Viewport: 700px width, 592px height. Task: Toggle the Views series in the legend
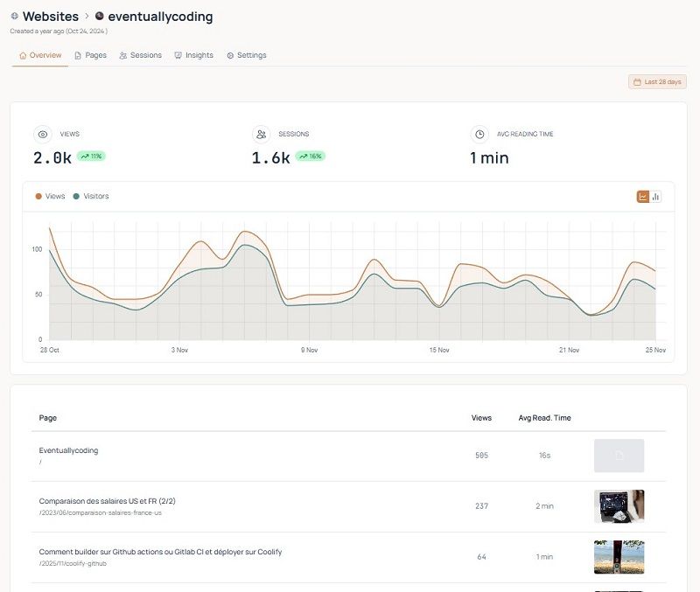pyautogui.click(x=50, y=196)
